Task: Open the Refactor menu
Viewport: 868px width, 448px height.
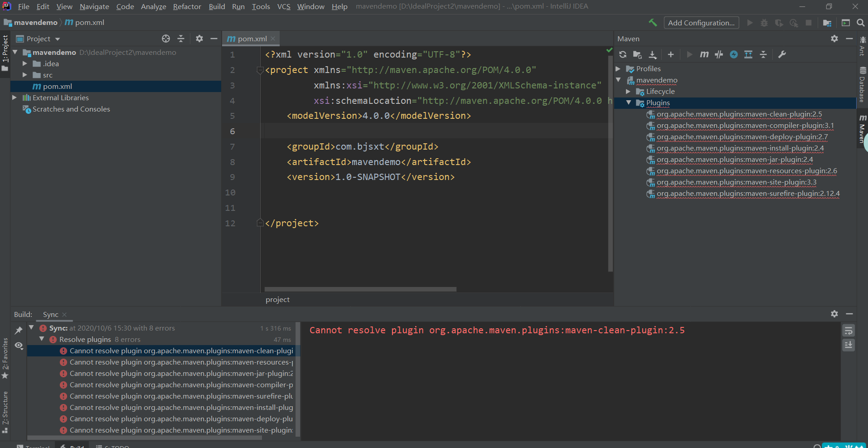Action: (187, 6)
